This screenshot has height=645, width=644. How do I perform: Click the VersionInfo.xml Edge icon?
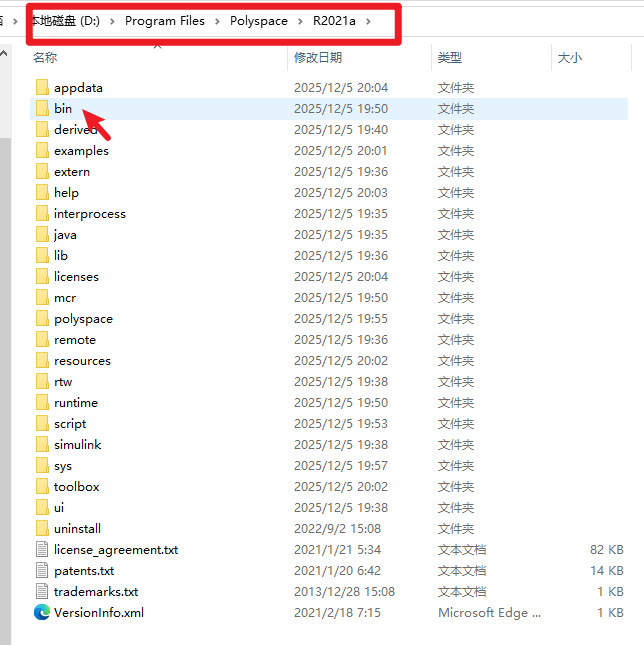42,613
